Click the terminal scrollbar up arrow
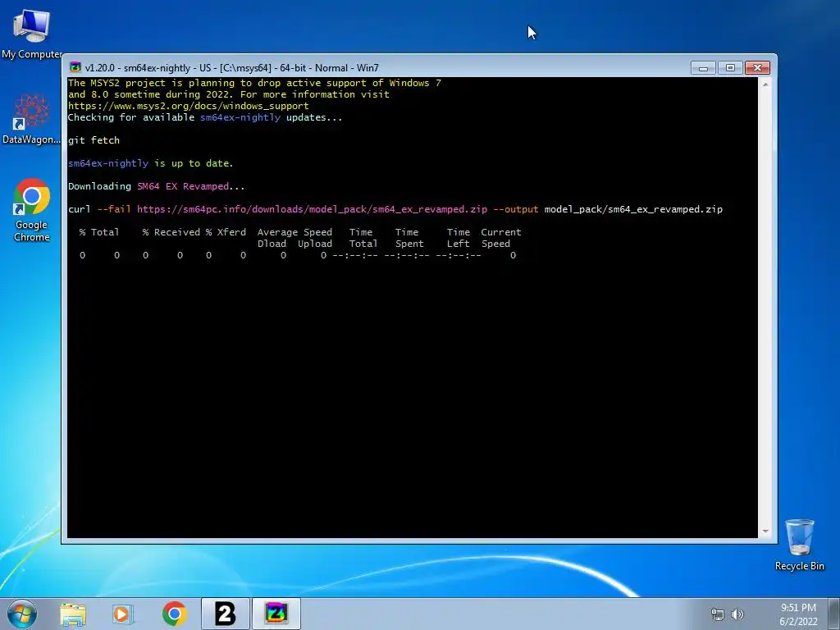The height and width of the screenshot is (630, 840). pyautogui.click(x=765, y=84)
